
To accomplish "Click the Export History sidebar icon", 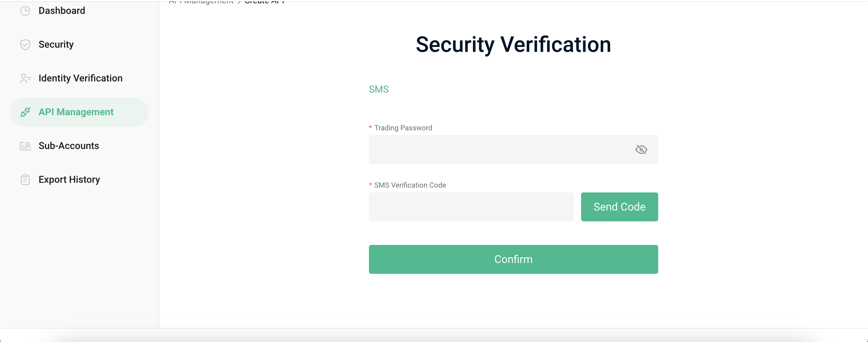I will point(25,179).
